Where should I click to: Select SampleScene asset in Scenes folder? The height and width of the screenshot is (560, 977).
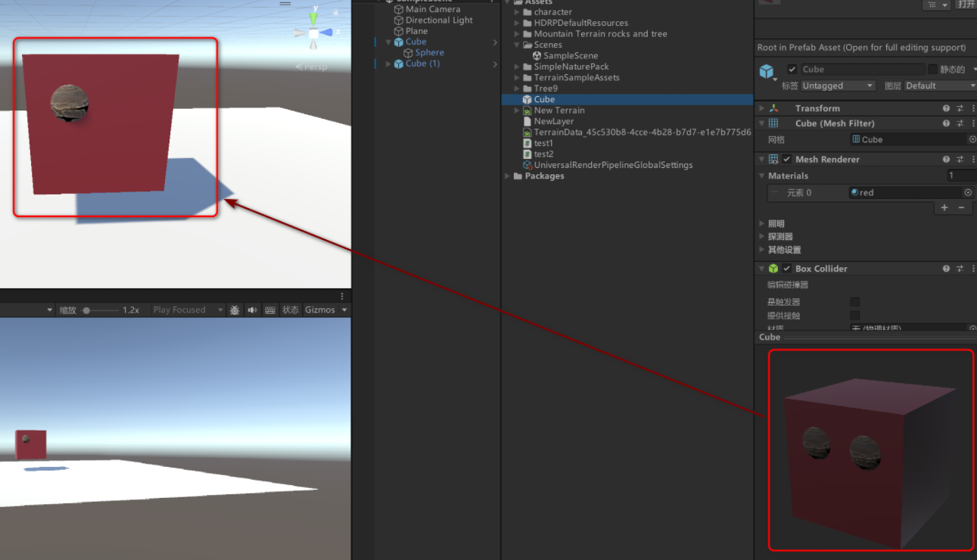pos(565,56)
